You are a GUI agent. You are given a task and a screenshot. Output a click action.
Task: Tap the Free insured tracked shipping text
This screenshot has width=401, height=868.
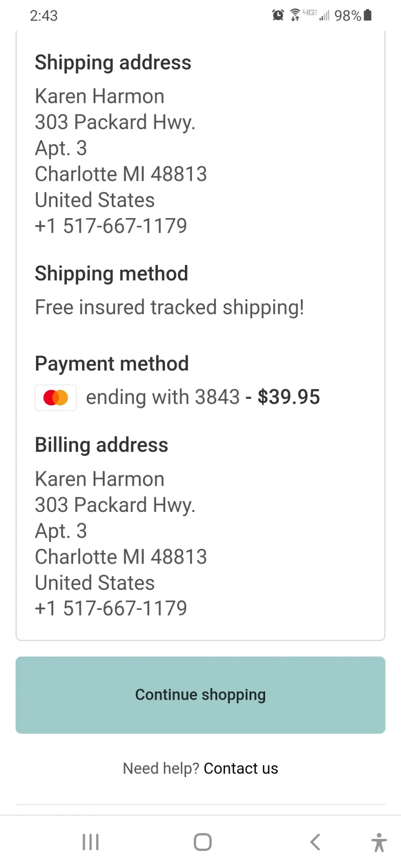[x=169, y=308]
